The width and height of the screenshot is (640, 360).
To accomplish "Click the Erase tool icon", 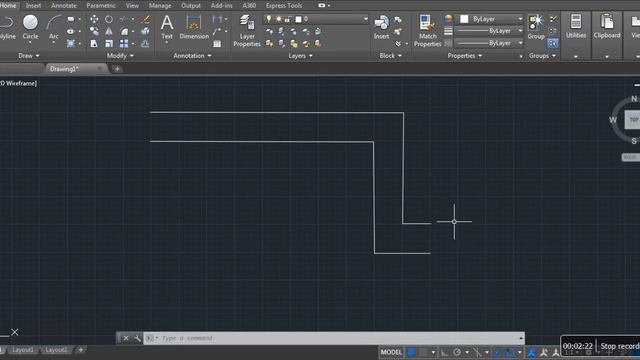I will tap(145, 19).
